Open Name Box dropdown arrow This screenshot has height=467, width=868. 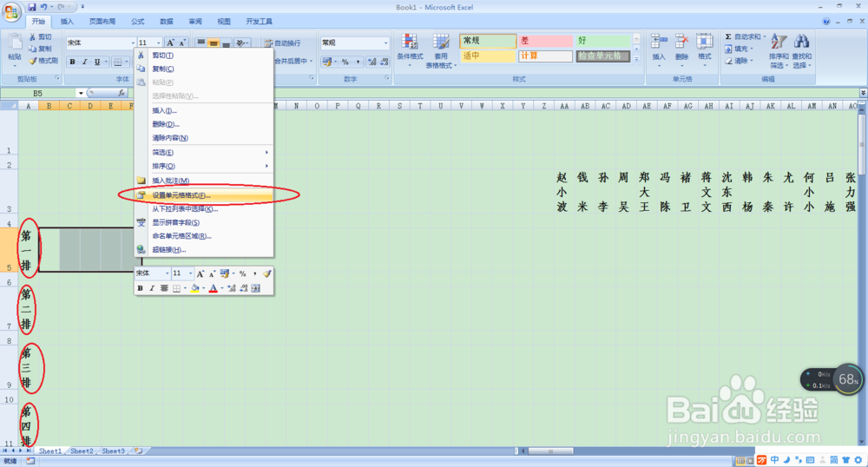[x=81, y=93]
